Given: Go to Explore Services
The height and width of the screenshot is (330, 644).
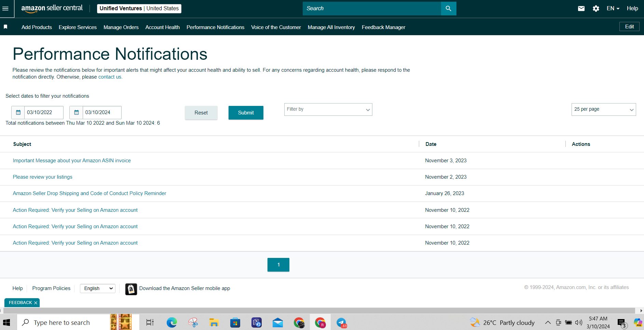Looking at the screenshot, I should (x=78, y=27).
